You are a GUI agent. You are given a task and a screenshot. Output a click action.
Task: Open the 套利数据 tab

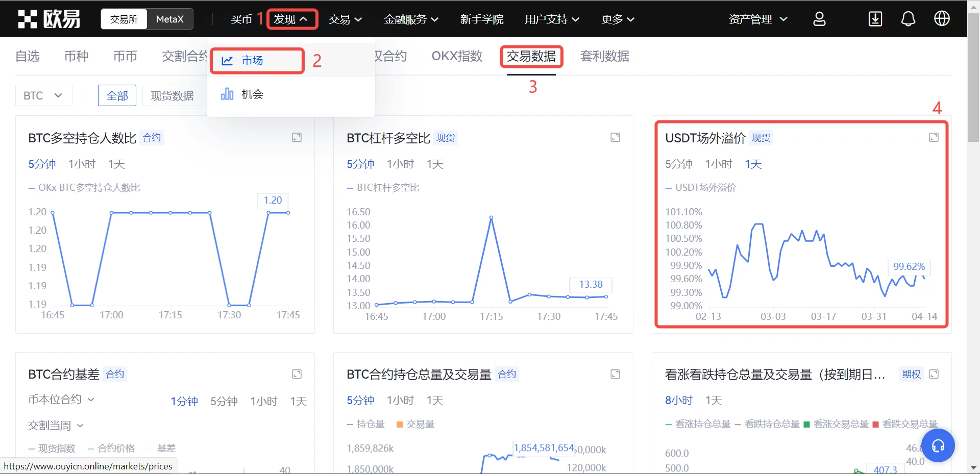[605, 56]
